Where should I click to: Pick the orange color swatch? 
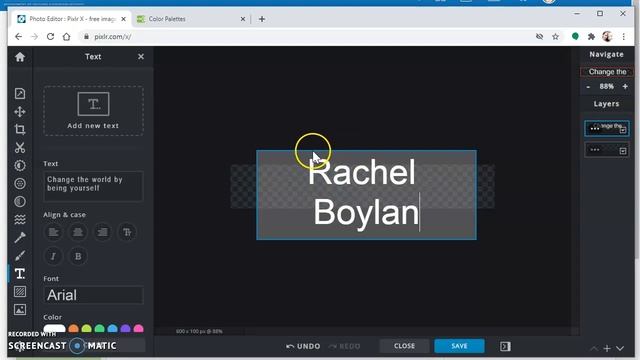pyautogui.click(x=73, y=329)
